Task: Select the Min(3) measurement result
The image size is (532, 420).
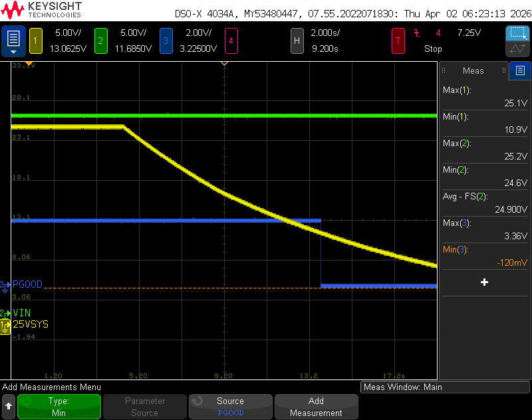Action: click(485, 257)
